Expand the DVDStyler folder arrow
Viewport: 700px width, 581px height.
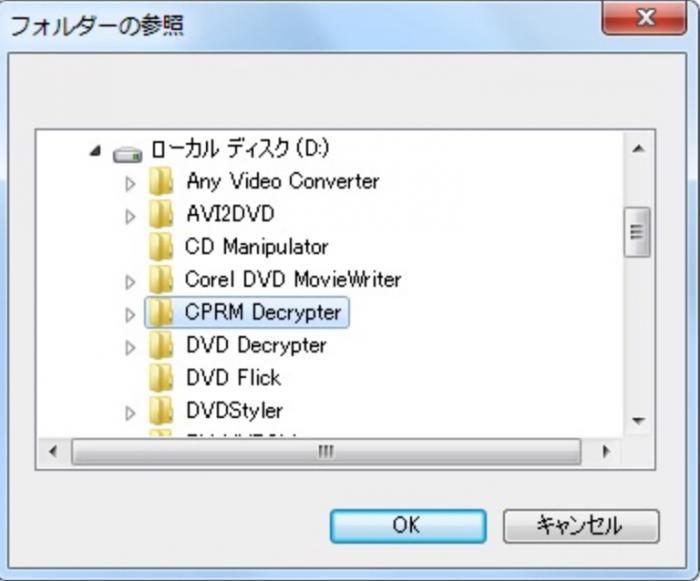coord(130,413)
